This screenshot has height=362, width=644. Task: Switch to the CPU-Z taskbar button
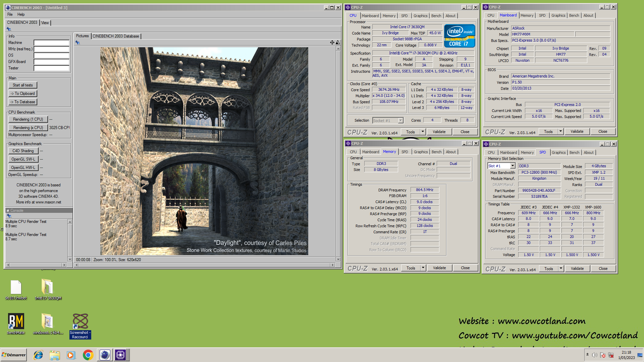(120, 355)
